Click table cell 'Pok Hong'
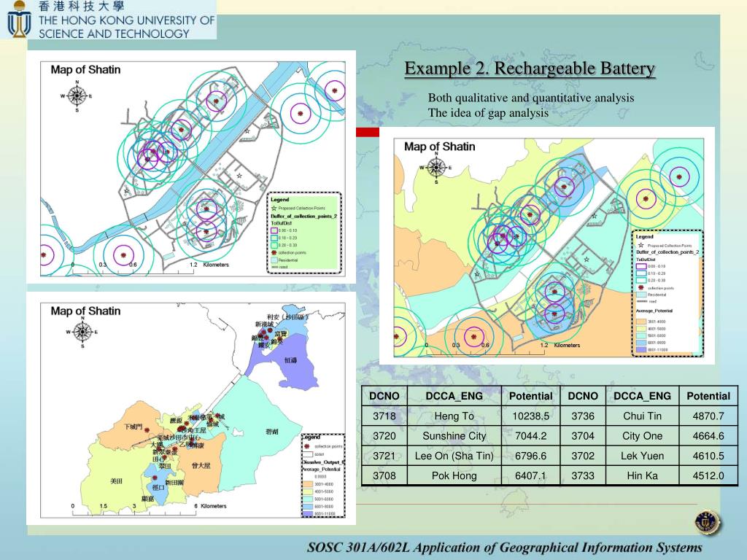Viewport: 747px width, 560px height. point(454,475)
